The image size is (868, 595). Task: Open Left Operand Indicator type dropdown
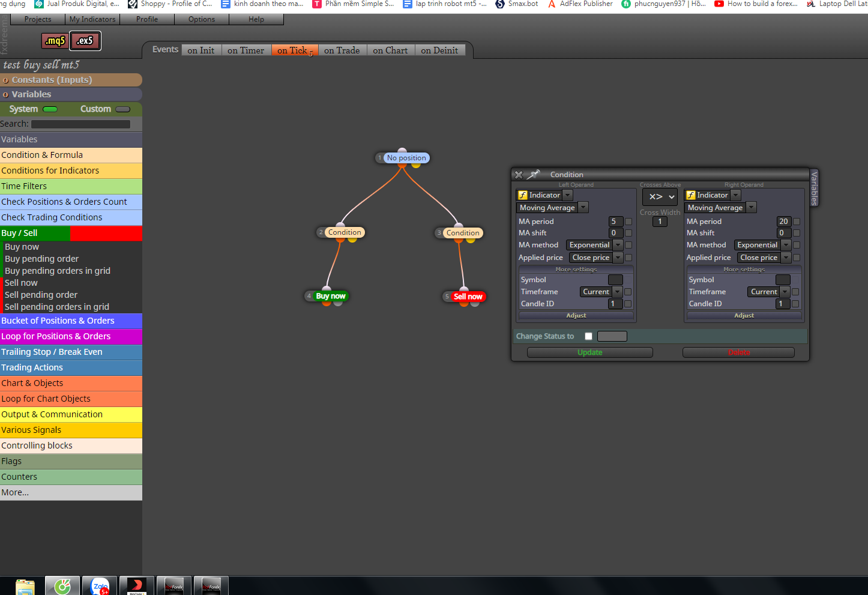[x=567, y=195]
